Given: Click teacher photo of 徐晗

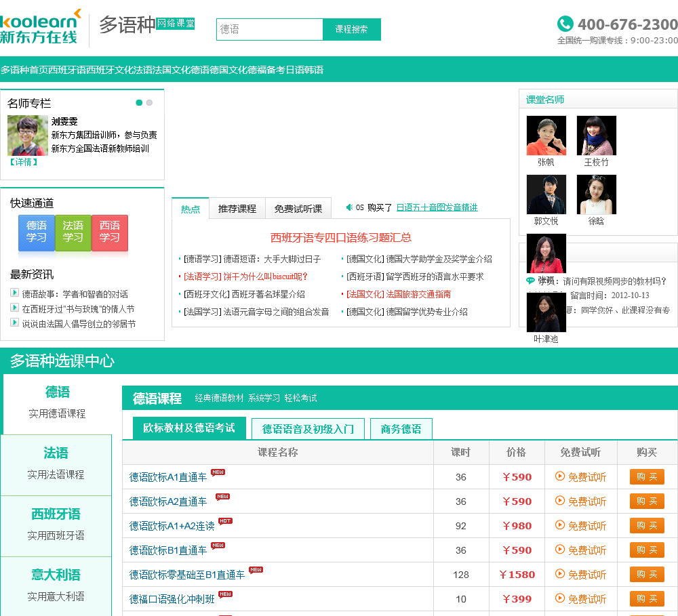Looking at the screenshot, I should (596, 194).
